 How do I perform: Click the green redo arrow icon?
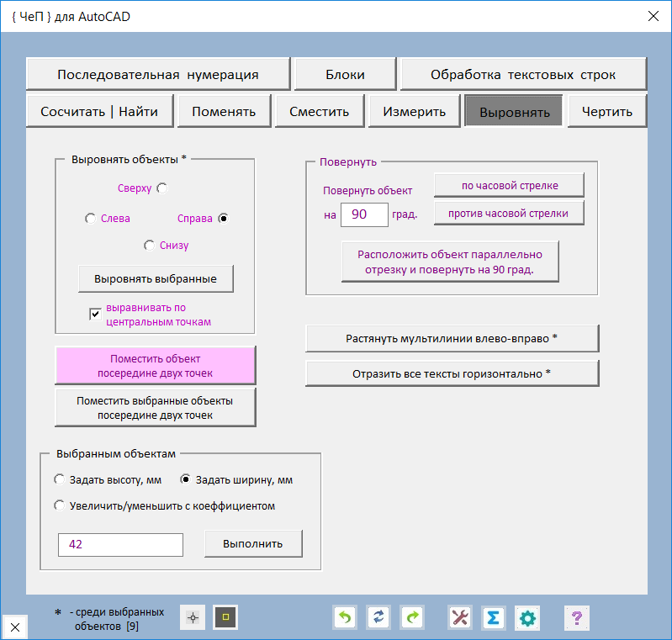point(412,618)
